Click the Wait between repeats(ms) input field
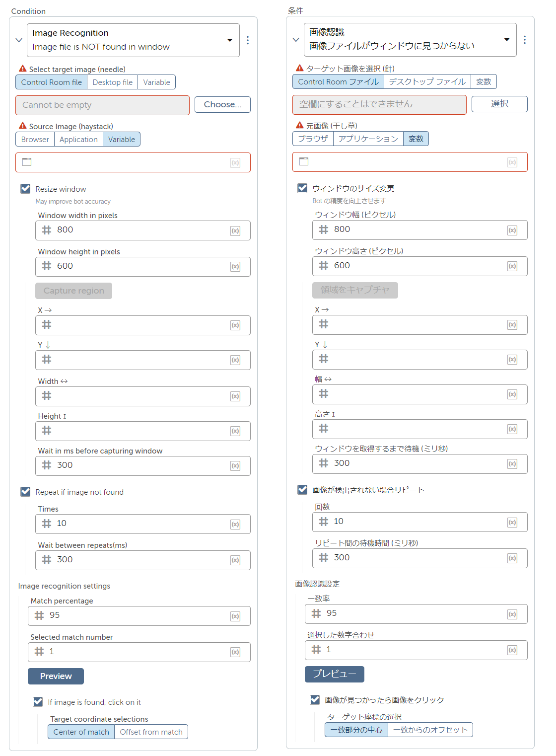 point(143,560)
